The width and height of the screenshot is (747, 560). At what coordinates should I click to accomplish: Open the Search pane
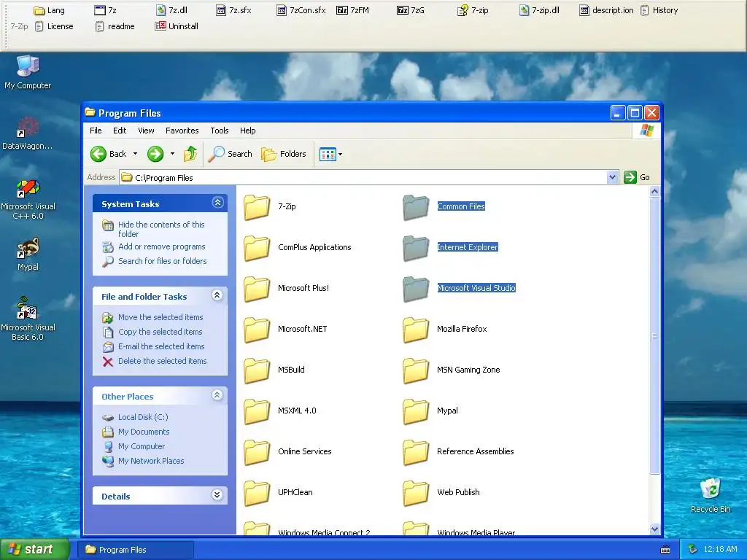point(230,154)
